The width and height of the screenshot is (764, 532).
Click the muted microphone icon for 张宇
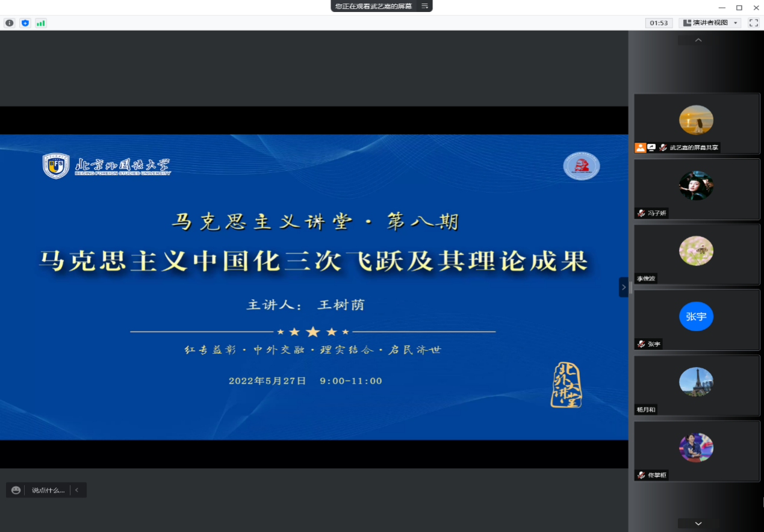click(642, 344)
